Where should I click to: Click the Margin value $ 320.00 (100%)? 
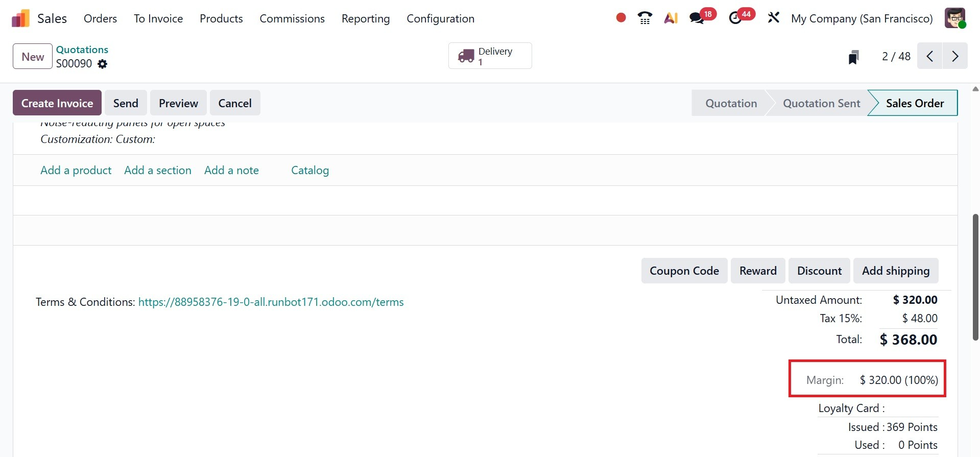[x=899, y=380]
